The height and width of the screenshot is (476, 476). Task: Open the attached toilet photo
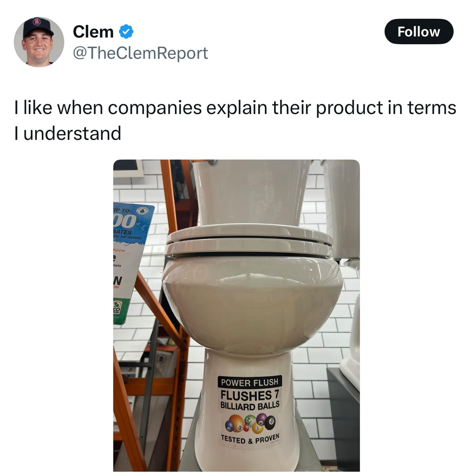[x=236, y=315]
